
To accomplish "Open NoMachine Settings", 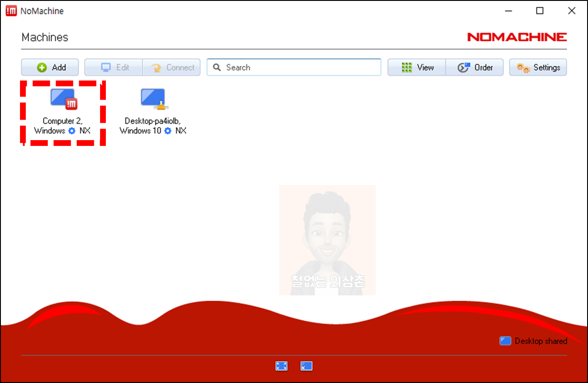I will [538, 68].
